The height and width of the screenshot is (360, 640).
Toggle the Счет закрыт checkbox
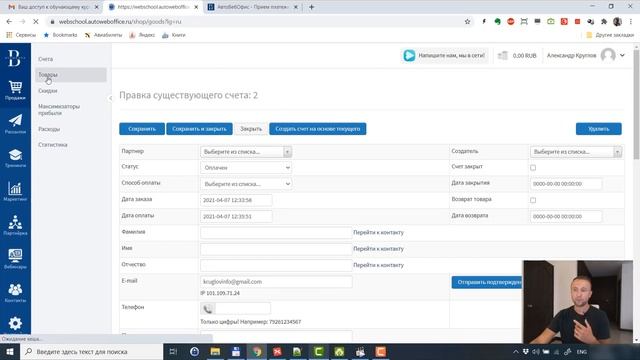click(533, 168)
